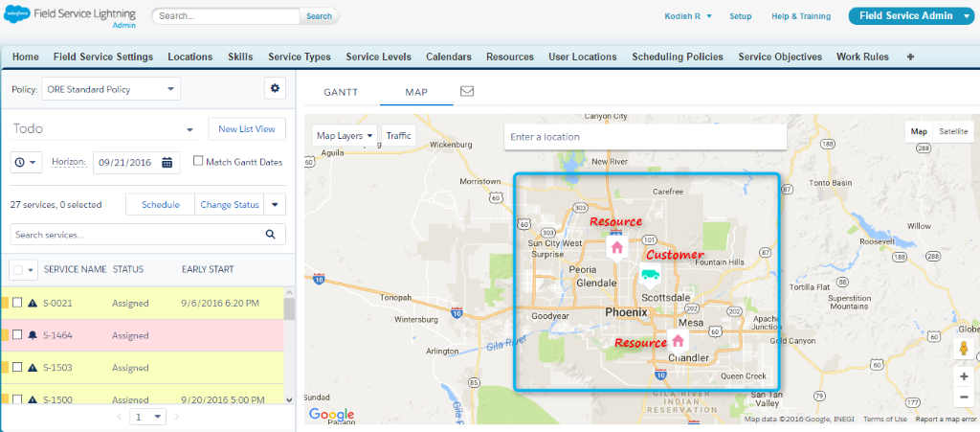Click the teal van customer marker near Scottsdale

pos(650,276)
